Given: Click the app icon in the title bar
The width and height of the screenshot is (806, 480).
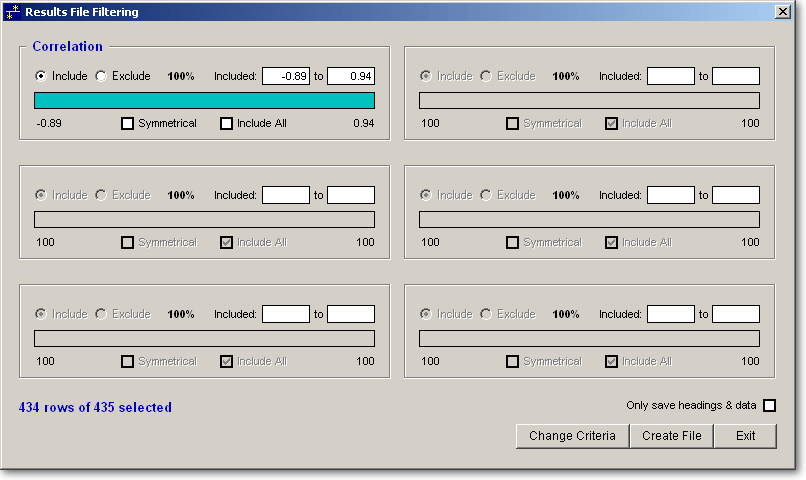Looking at the screenshot, I should (x=13, y=13).
